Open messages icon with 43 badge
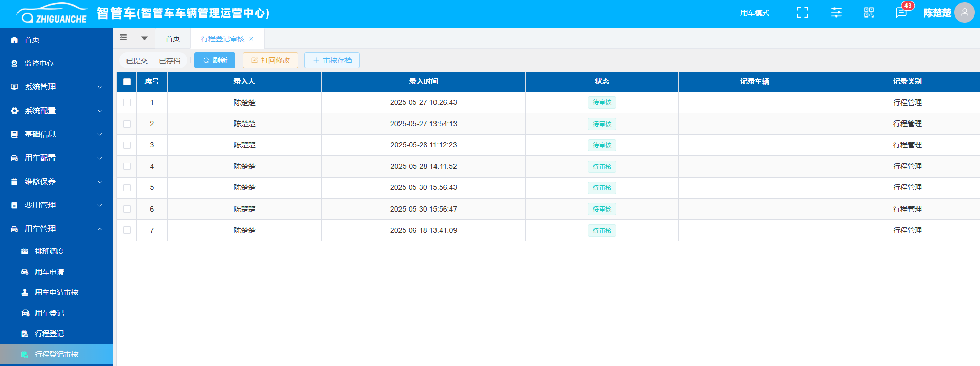 tap(901, 13)
